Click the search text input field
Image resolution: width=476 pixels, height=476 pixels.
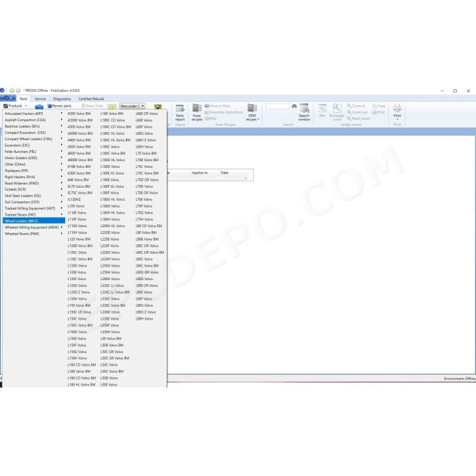tap(277, 106)
